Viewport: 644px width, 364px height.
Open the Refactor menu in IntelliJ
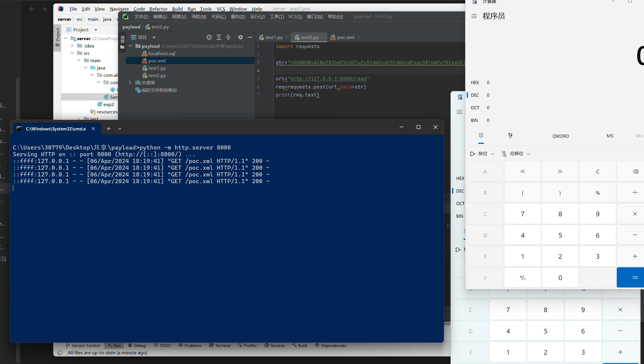[158, 9]
